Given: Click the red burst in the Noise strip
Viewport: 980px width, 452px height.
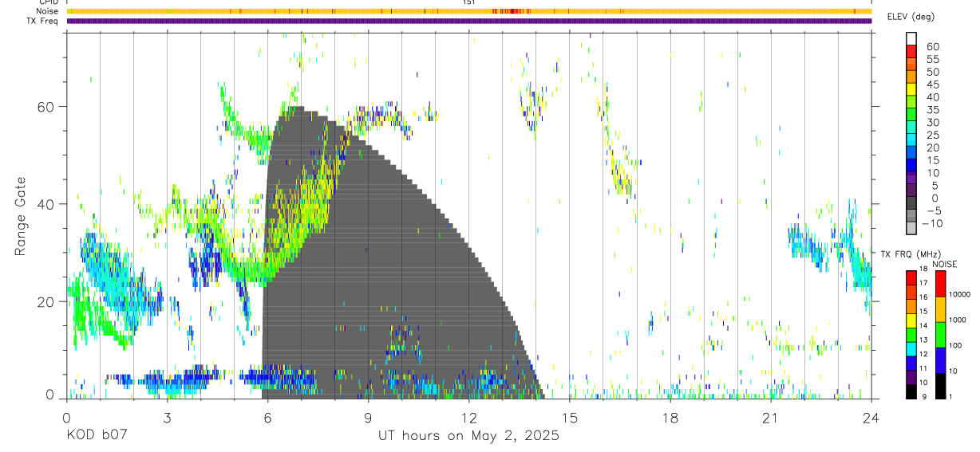Looking at the screenshot, I should pyautogui.click(x=511, y=11).
